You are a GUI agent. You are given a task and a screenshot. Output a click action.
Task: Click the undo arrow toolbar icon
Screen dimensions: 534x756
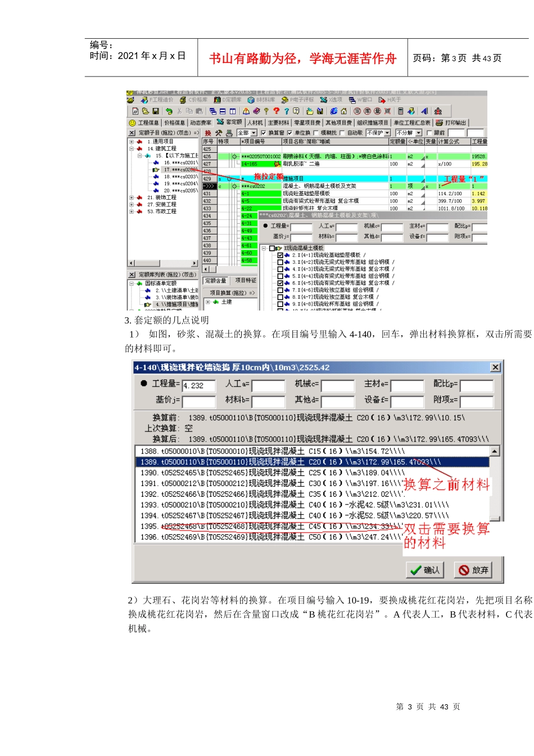pos(169,111)
